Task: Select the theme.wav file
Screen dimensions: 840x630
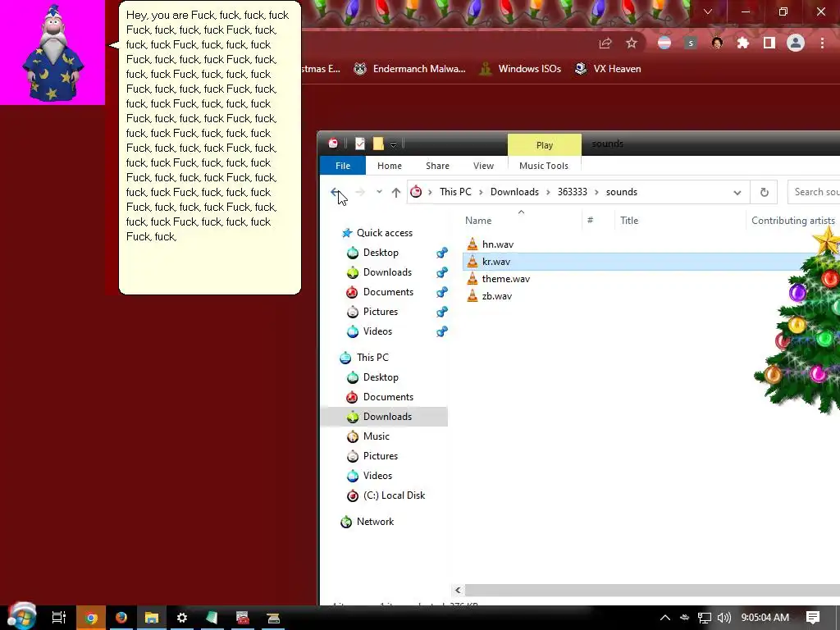Action: point(505,279)
